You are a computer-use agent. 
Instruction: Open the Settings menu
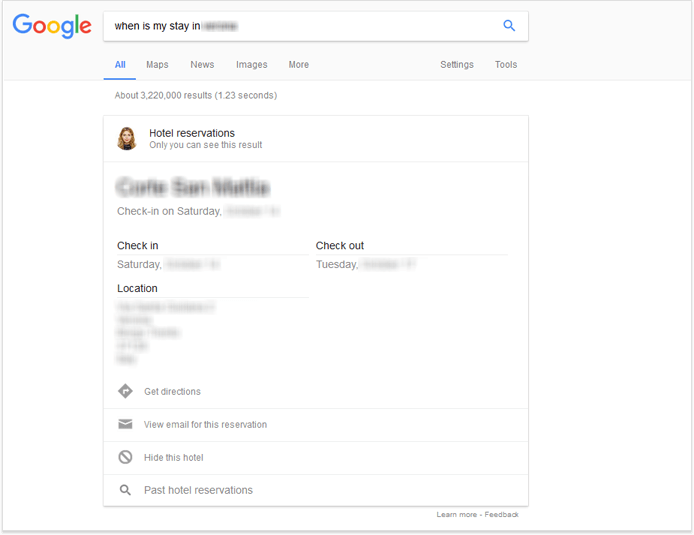click(457, 65)
